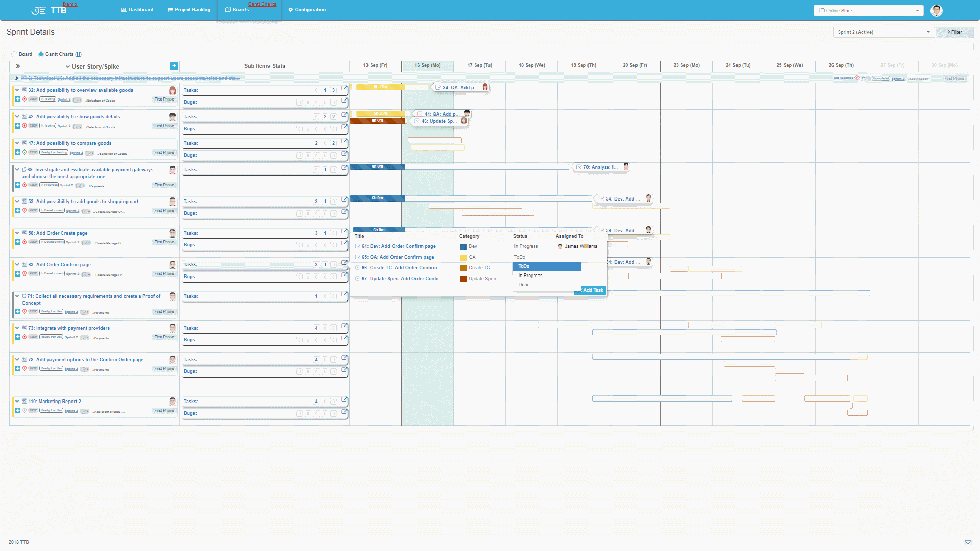Screen dimensions: 980x551
Task: Click the plus icon on story 32 card
Action: click(17, 99)
